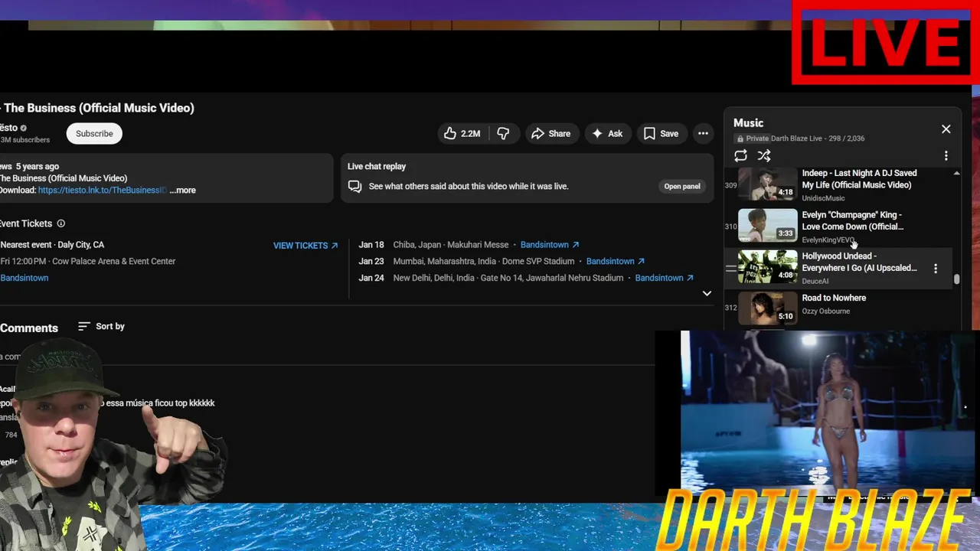Image resolution: width=980 pixels, height=551 pixels.
Task: Click the Ask AI button
Action: [x=607, y=133]
